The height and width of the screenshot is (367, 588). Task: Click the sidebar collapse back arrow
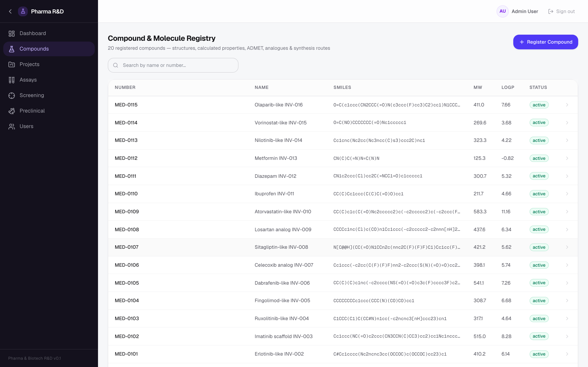pos(10,11)
